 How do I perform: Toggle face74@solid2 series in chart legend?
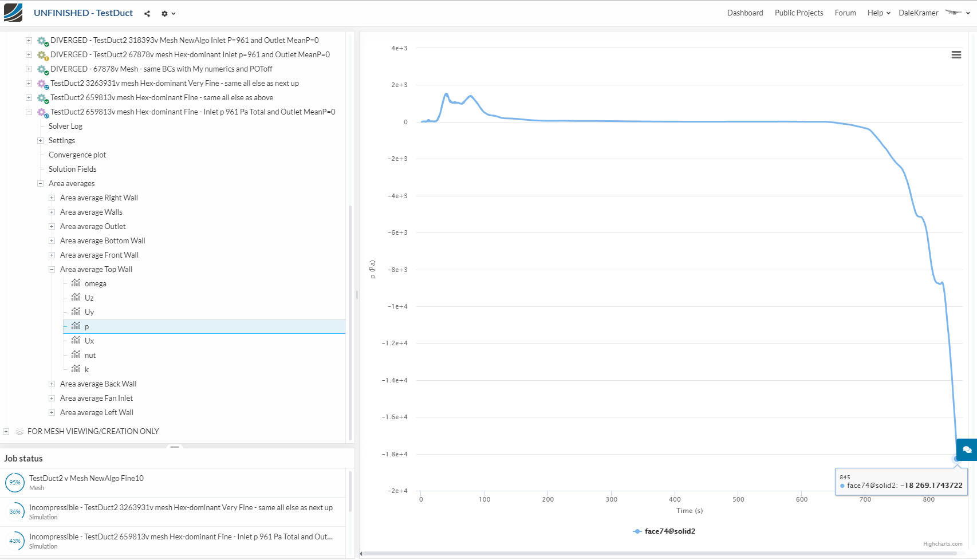664,531
